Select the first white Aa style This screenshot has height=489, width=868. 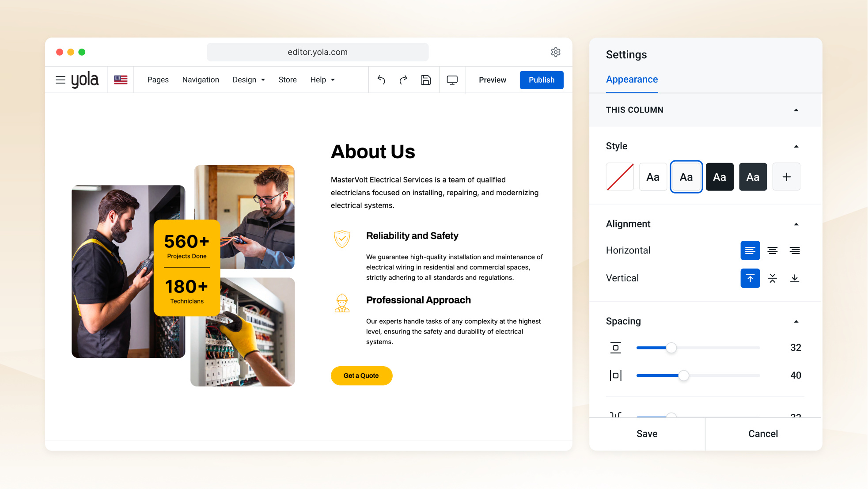[x=653, y=177]
